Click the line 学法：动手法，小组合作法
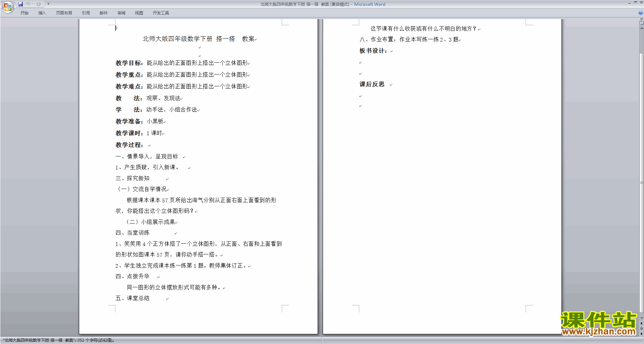 point(156,110)
